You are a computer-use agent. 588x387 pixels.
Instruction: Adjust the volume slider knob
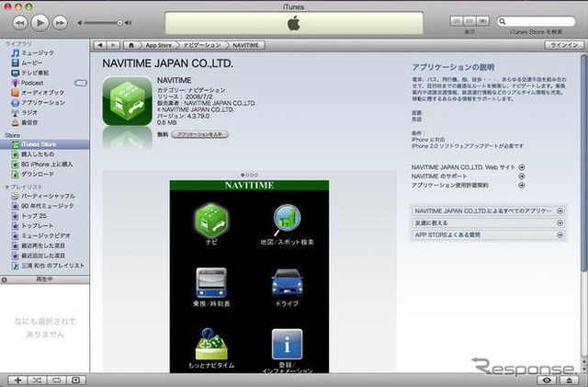coord(119,23)
